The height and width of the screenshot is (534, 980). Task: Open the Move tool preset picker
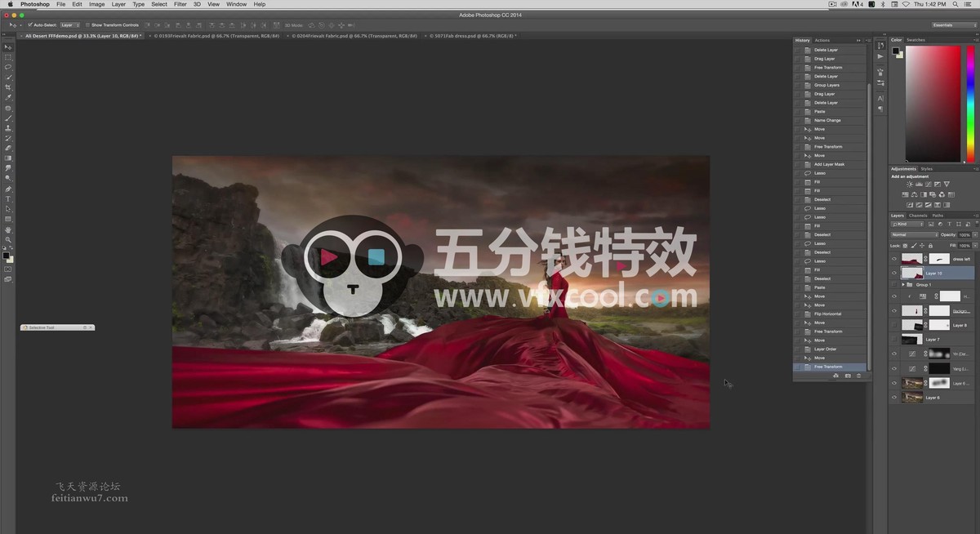coord(15,25)
